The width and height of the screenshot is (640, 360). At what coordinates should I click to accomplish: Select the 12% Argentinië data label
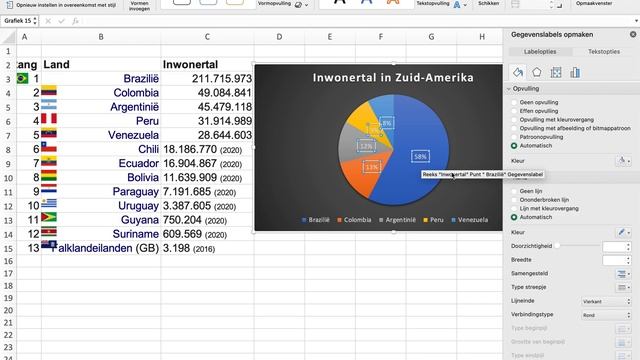pyautogui.click(x=366, y=146)
